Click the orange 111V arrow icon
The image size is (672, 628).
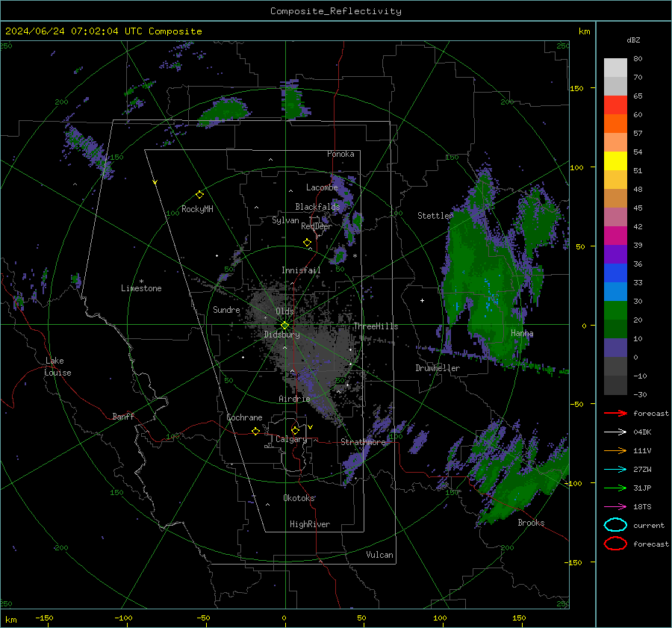(615, 450)
